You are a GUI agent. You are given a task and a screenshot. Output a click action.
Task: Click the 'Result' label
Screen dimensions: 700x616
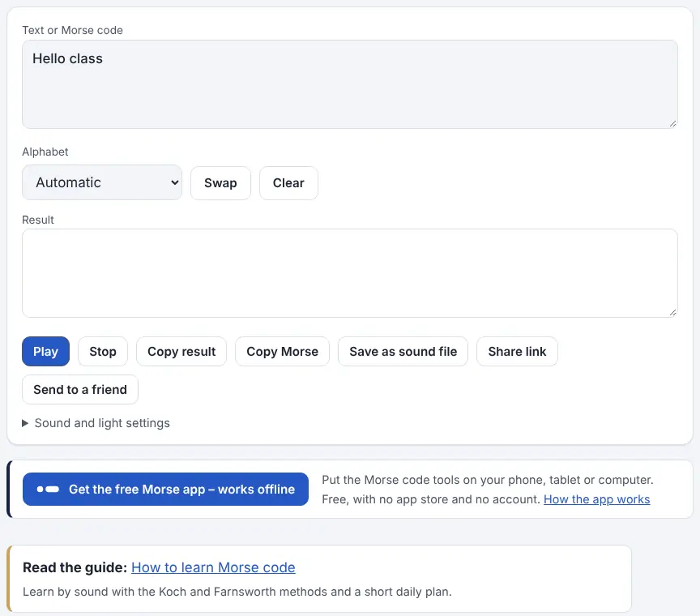pos(38,220)
